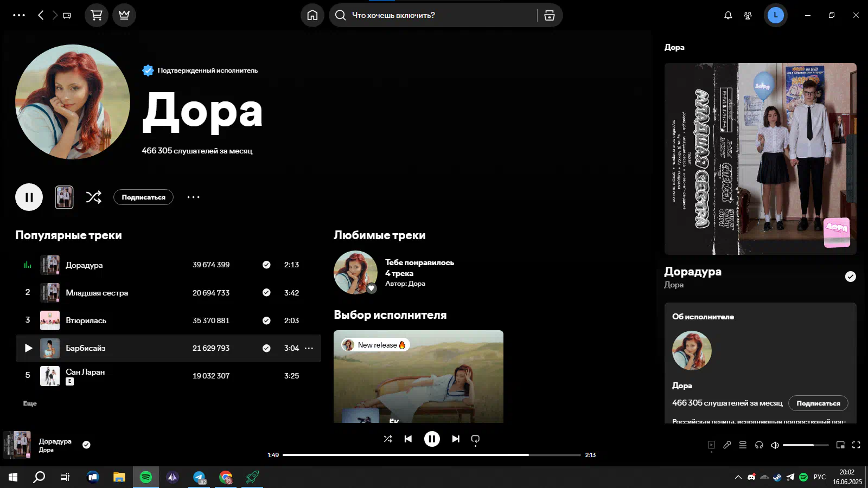
Task: Toggle saved checkmark in now-playing bar
Action: [x=86, y=445]
